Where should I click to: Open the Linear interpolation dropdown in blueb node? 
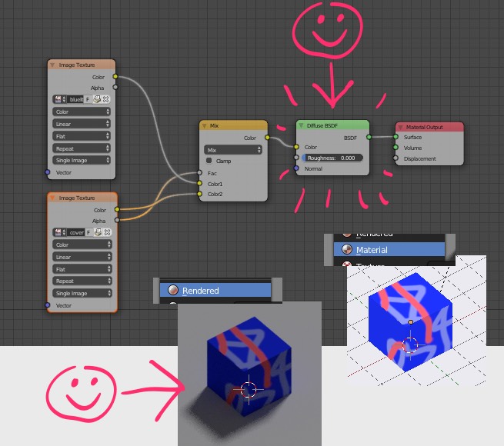[82, 124]
